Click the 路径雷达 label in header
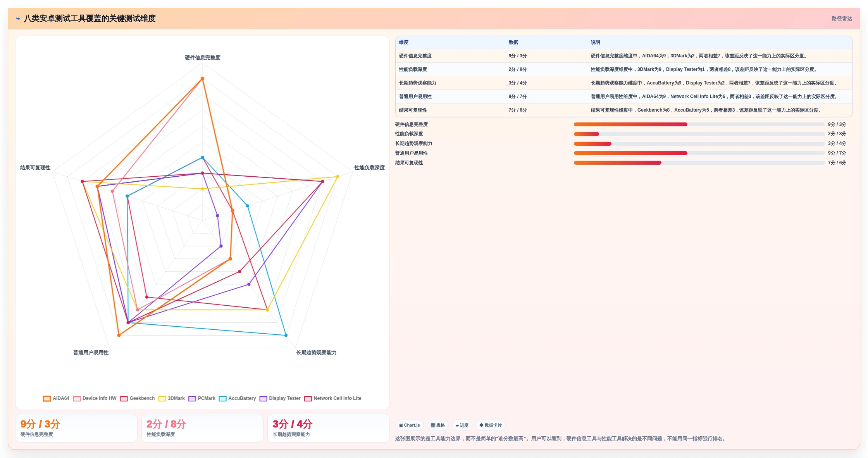868x458 pixels. point(842,19)
